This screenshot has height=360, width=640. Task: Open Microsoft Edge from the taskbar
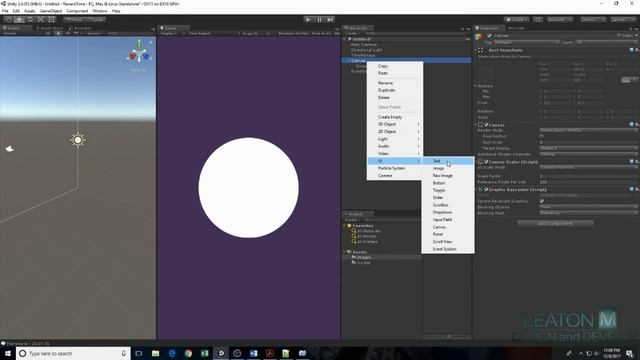click(172, 353)
